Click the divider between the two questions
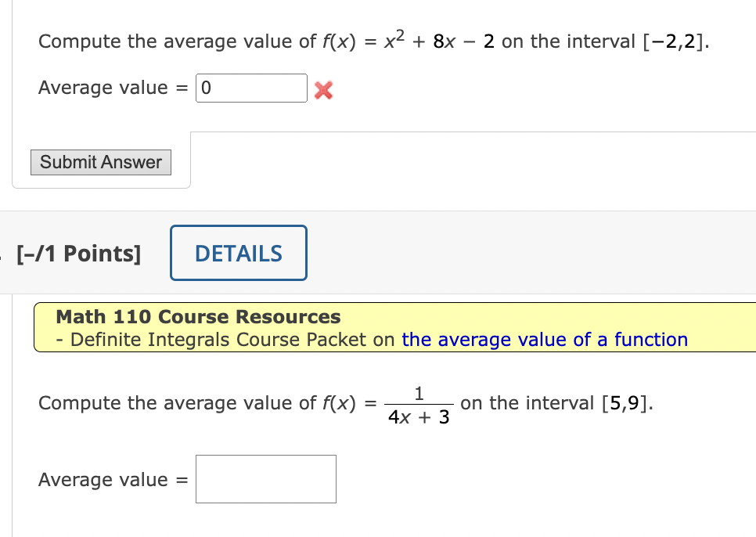This screenshot has width=756, height=537. click(x=378, y=210)
